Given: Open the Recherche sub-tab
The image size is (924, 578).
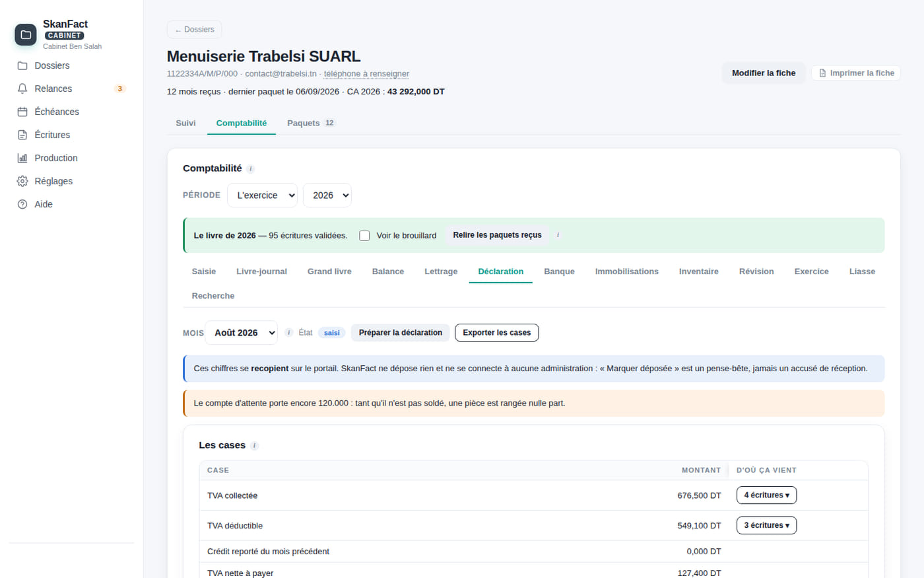Looking at the screenshot, I should [x=213, y=296].
